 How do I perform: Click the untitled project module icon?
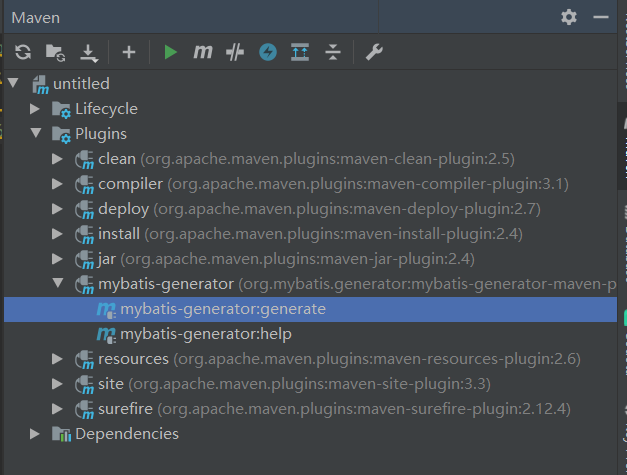pyautogui.click(x=40, y=84)
